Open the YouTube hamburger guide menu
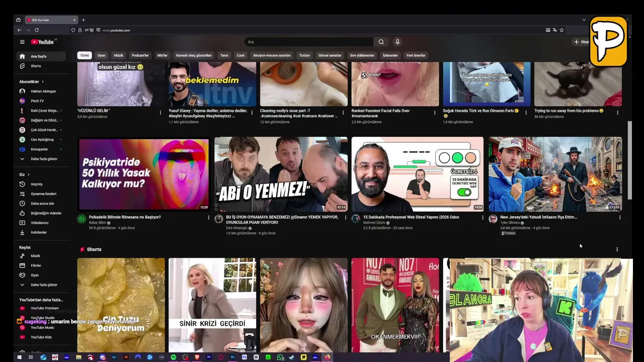 pos(22,42)
